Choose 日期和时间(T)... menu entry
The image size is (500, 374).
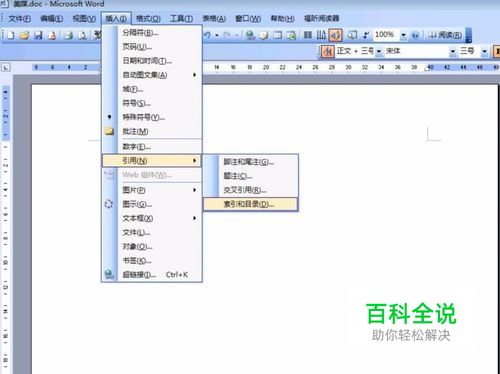[152, 61]
